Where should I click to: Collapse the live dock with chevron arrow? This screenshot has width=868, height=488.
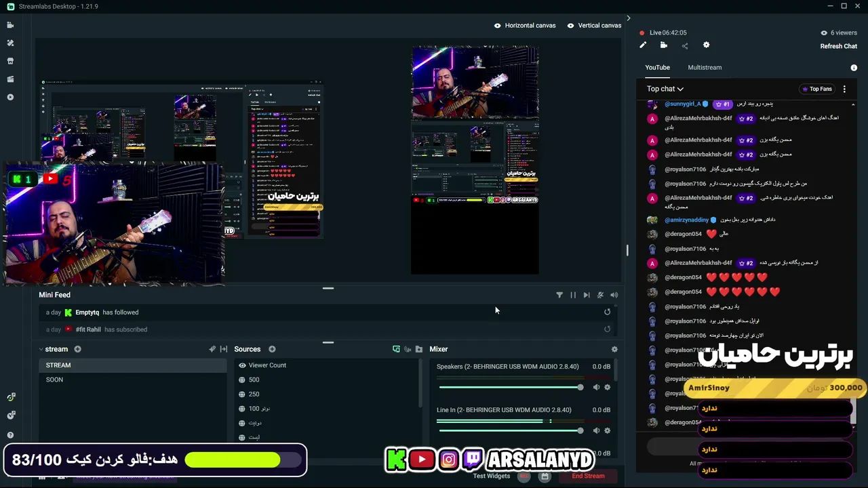click(x=629, y=18)
